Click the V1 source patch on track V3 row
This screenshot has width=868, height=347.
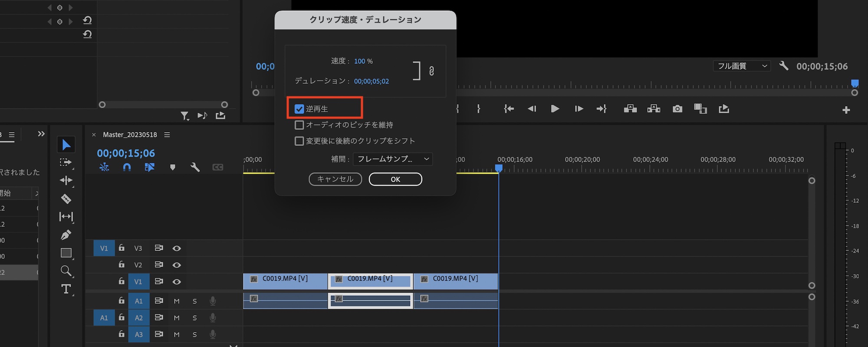pyautogui.click(x=104, y=248)
